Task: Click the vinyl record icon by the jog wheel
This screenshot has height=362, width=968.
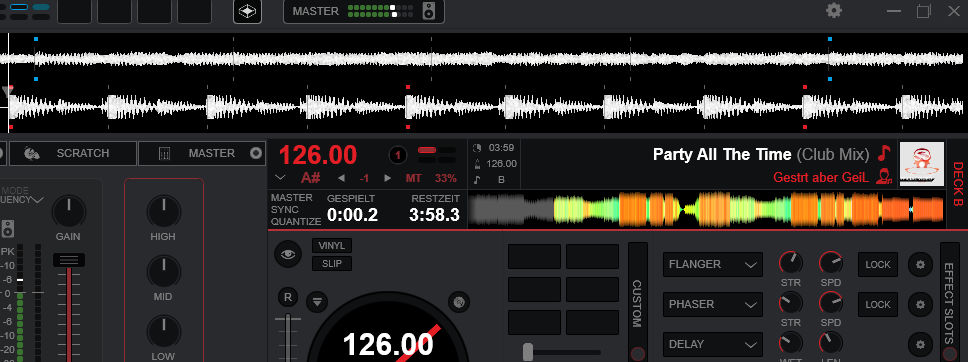Action: (458, 301)
